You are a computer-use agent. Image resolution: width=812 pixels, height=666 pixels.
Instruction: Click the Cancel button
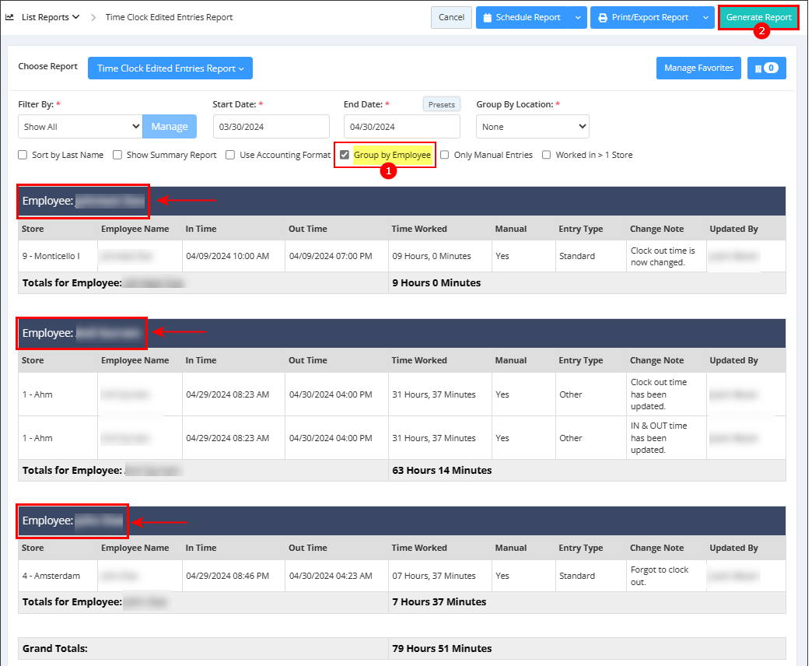point(451,17)
